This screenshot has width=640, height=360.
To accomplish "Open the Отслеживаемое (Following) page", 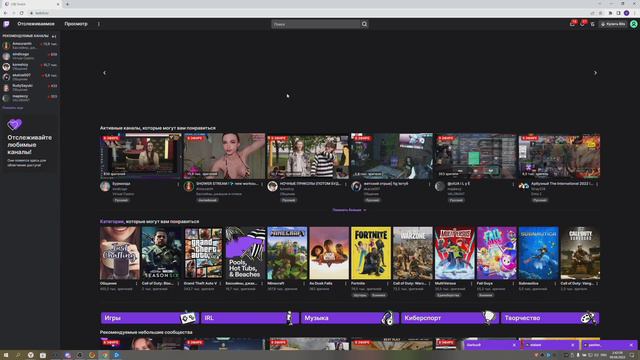I will point(36,24).
